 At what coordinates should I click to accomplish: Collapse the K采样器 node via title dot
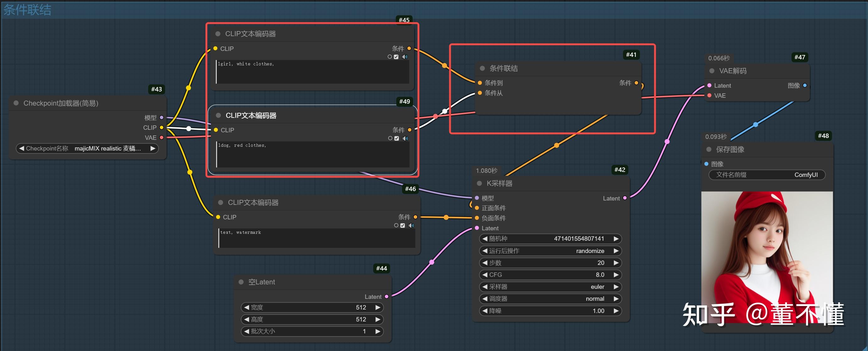point(479,183)
